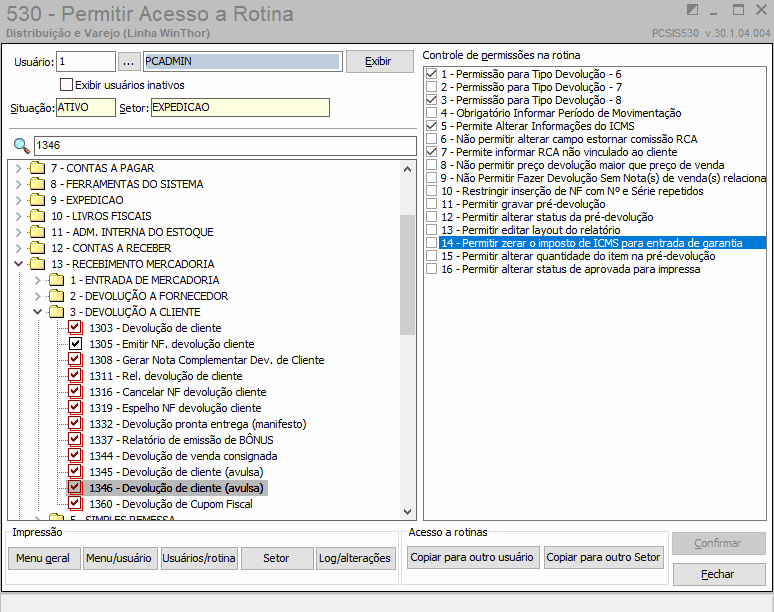Click folder icon of 13 - RECEBIMENTO MERCADORIA
The image size is (774, 612).
coord(37,264)
